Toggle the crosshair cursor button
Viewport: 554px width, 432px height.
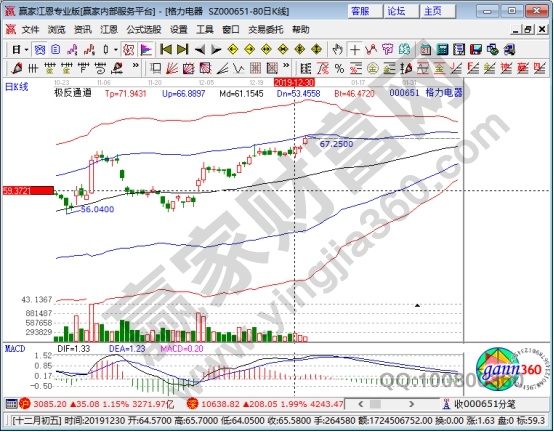354,50
